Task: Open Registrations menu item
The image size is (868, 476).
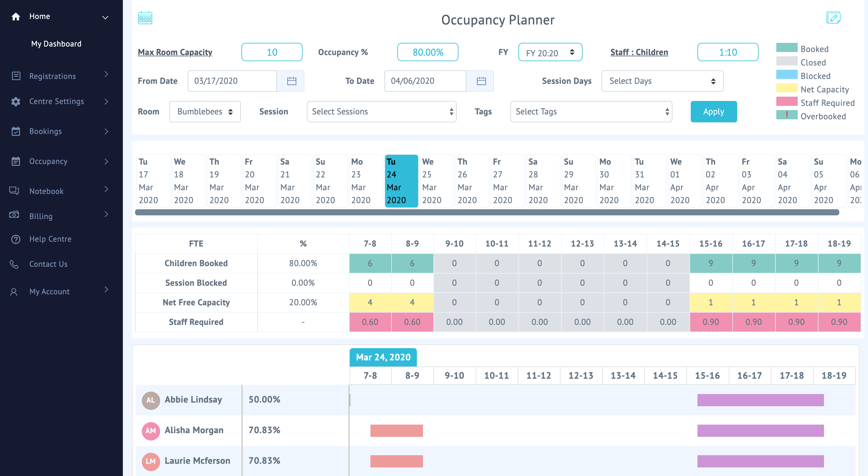Action: pyautogui.click(x=53, y=76)
